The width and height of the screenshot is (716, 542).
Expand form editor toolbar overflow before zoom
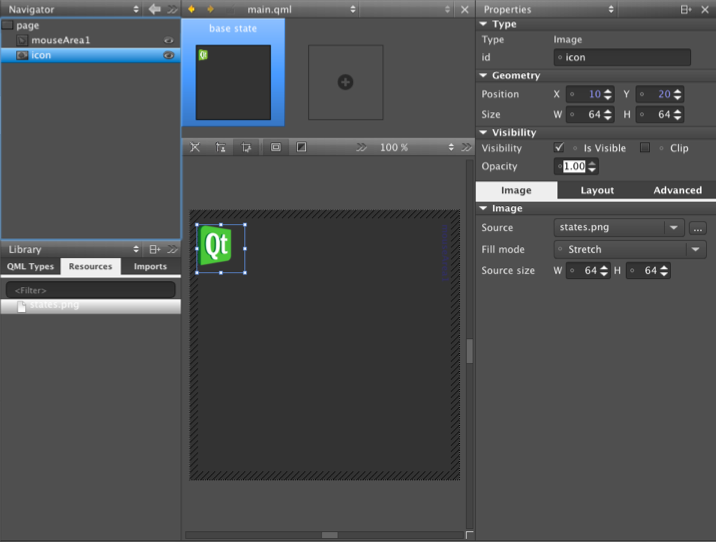[x=361, y=147]
